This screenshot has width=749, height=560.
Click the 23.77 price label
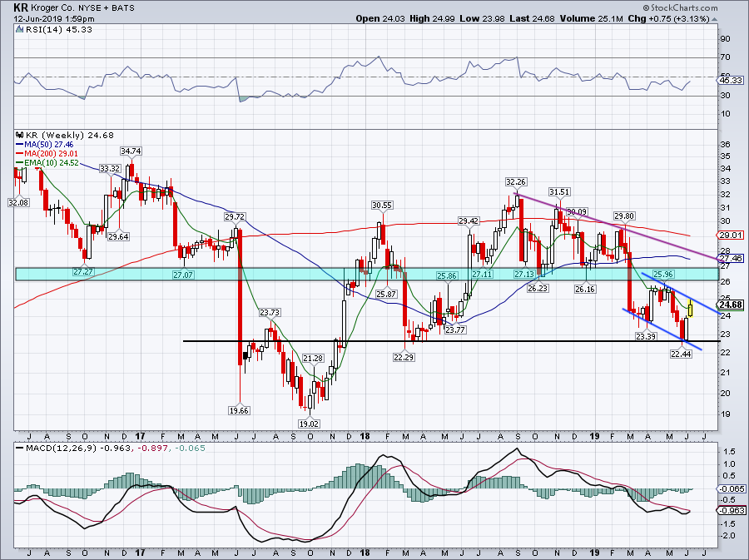coord(454,330)
